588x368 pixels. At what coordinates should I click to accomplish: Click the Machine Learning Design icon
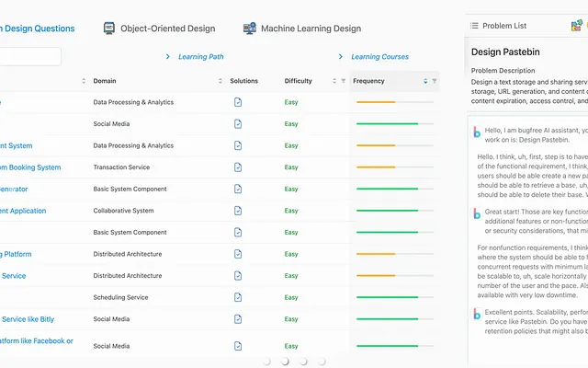coord(250,29)
